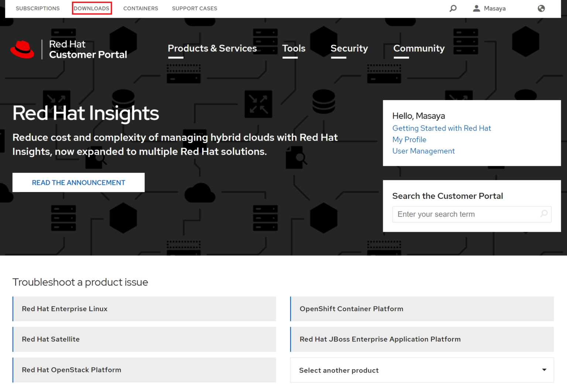
Task: Click the Red Hat fedora logo
Action: pyautogui.click(x=22, y=49)
